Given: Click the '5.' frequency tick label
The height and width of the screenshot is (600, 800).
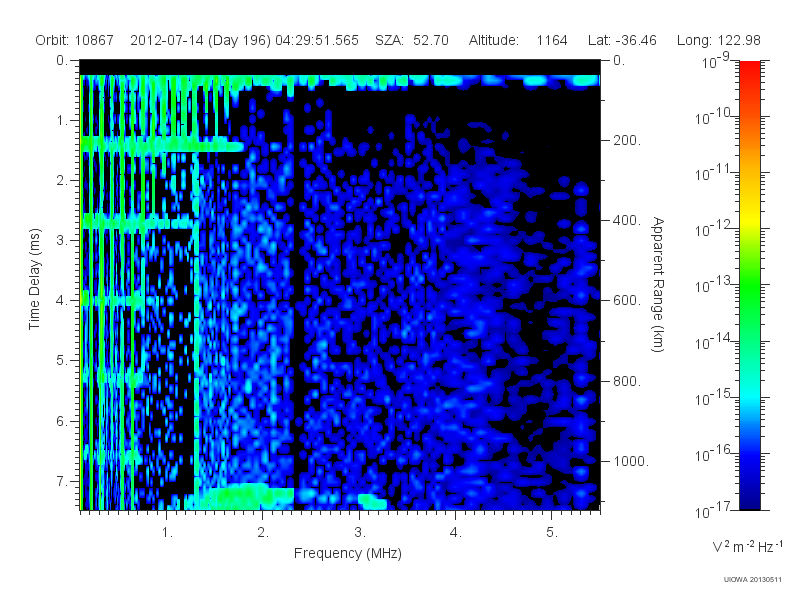Looking at the screenshot, I should coord(552,533).
